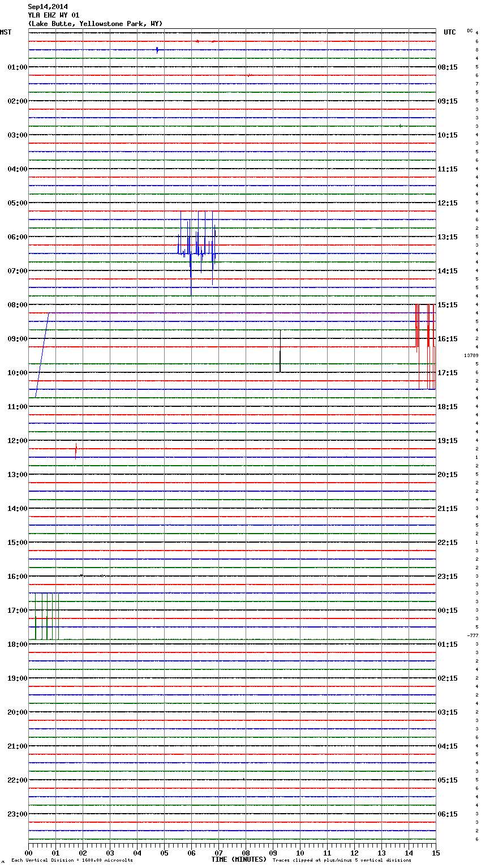Click the 15:15 UTC time label
This screenshot has width=481, height=868.
pos(448,305)
